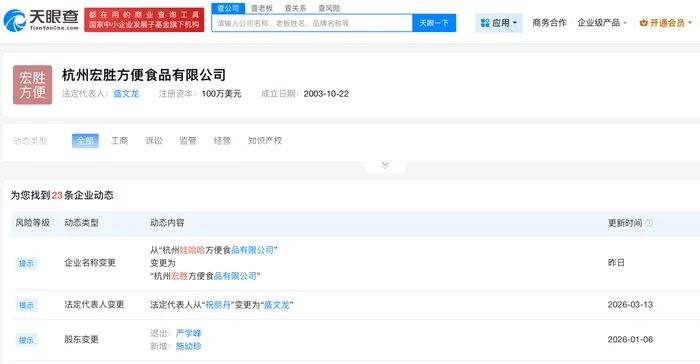Screen dimensions: 700x364
Task: Click the 风险等级 column header
Action: coord(33,222)
